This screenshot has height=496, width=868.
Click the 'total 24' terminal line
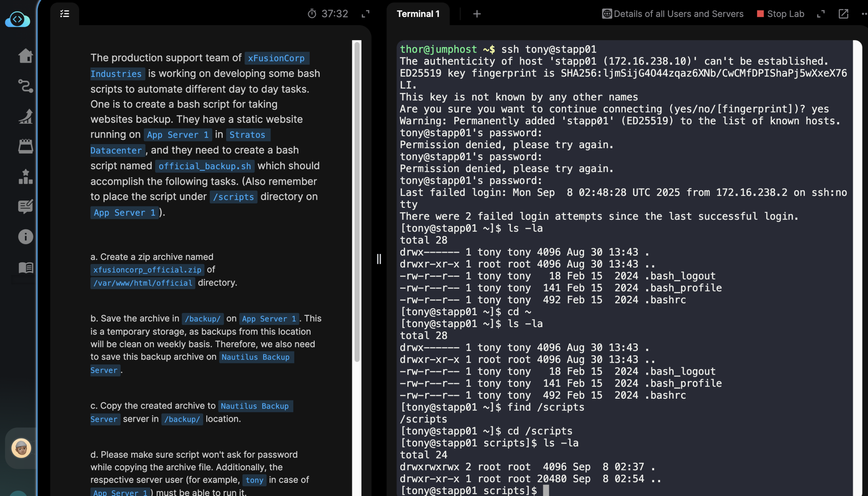point(423,455)
